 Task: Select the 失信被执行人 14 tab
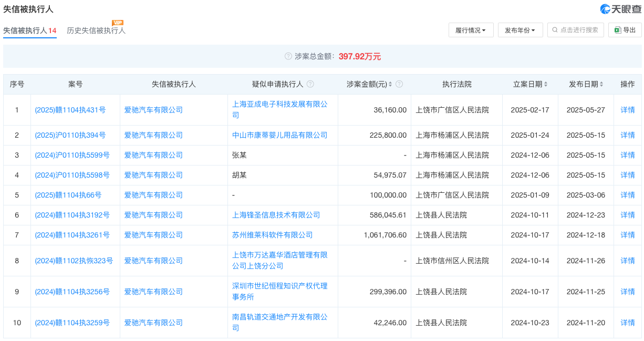click(x=29, y=30)
